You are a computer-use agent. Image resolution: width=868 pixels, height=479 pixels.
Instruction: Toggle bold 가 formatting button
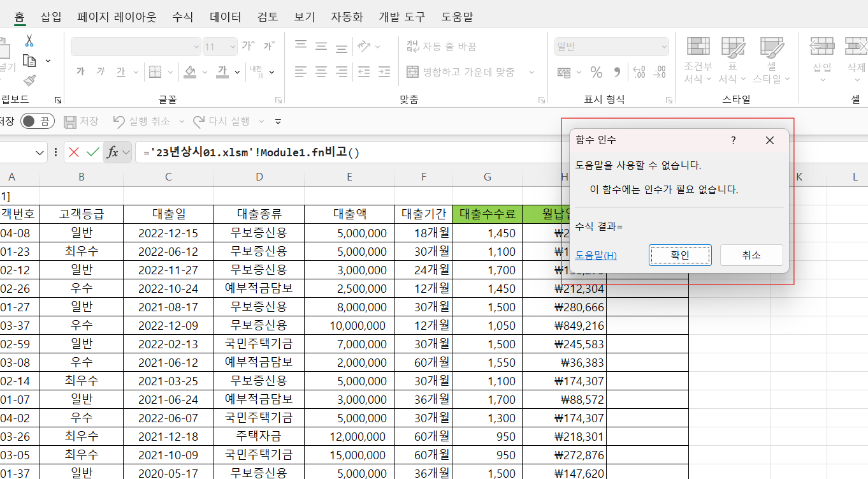click(80, 72)
